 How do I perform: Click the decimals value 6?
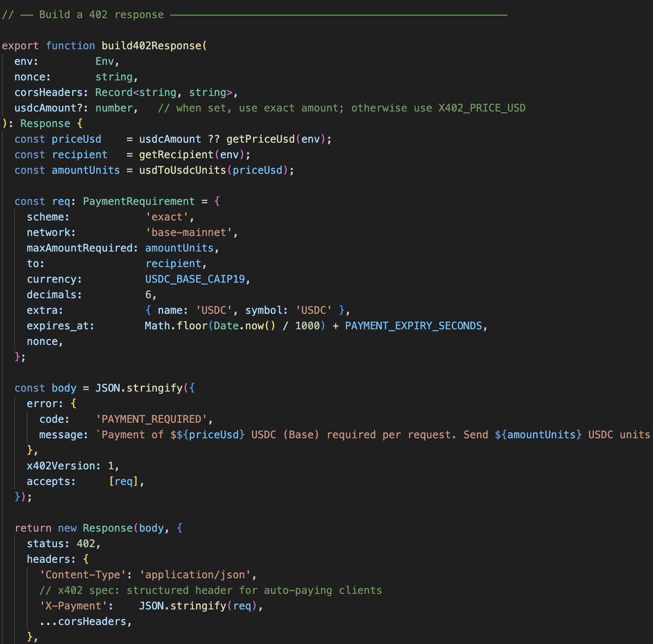coord(148,295)
